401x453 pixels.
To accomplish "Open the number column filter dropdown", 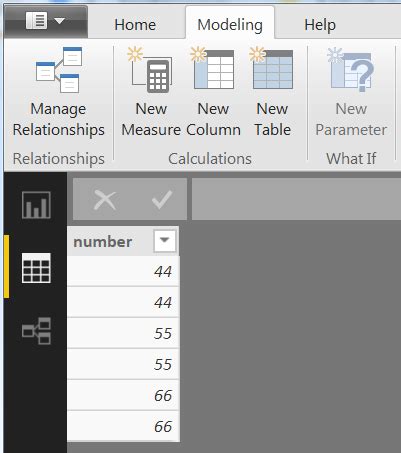I will (x=164, y=240).
